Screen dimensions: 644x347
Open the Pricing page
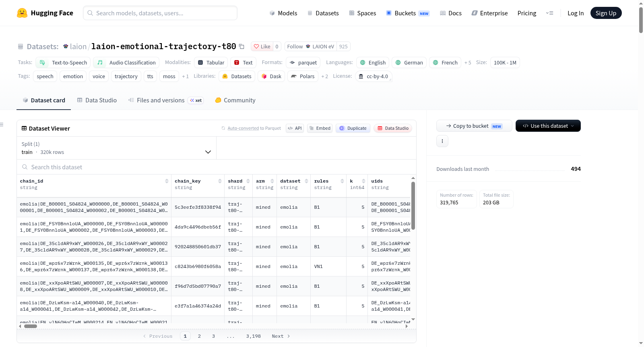point(527,13)
